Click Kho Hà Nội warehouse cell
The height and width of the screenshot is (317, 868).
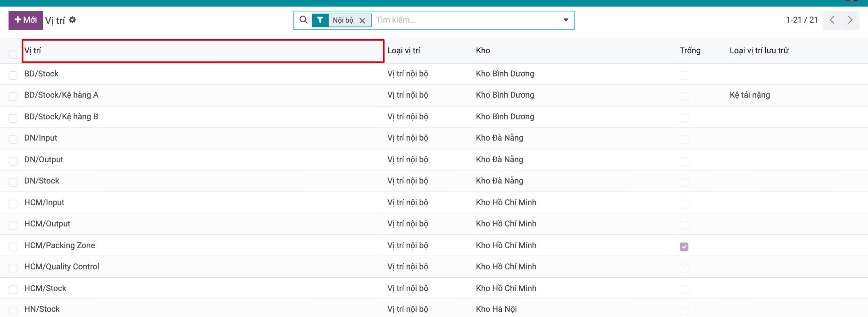[496, 309]
